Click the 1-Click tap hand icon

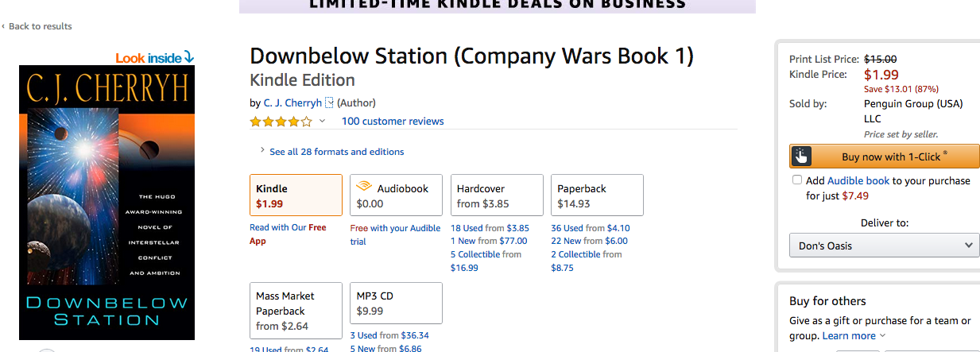(801, 156)
